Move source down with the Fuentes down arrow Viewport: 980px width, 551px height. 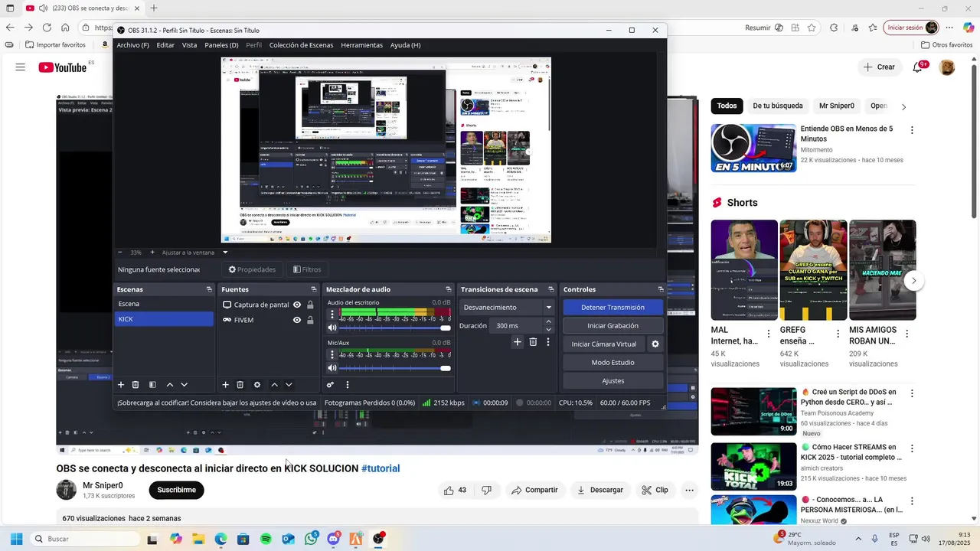(289, 385)
